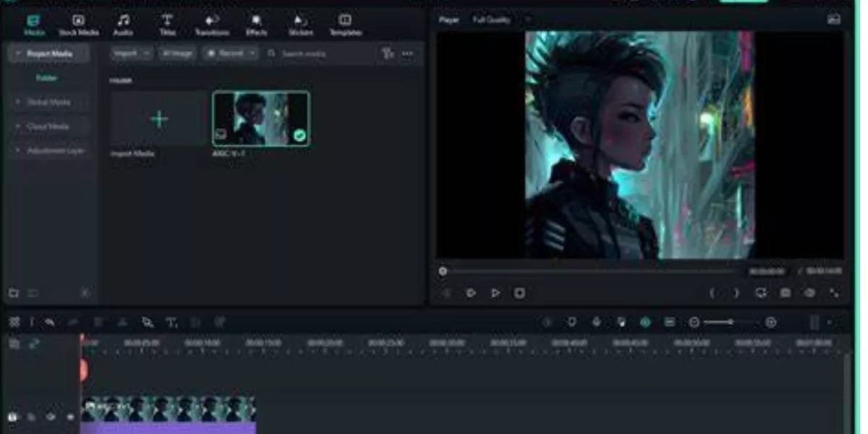Viewport: 868px width, 434px height.
Task: Open the Import dropdown
Action: 132,54
